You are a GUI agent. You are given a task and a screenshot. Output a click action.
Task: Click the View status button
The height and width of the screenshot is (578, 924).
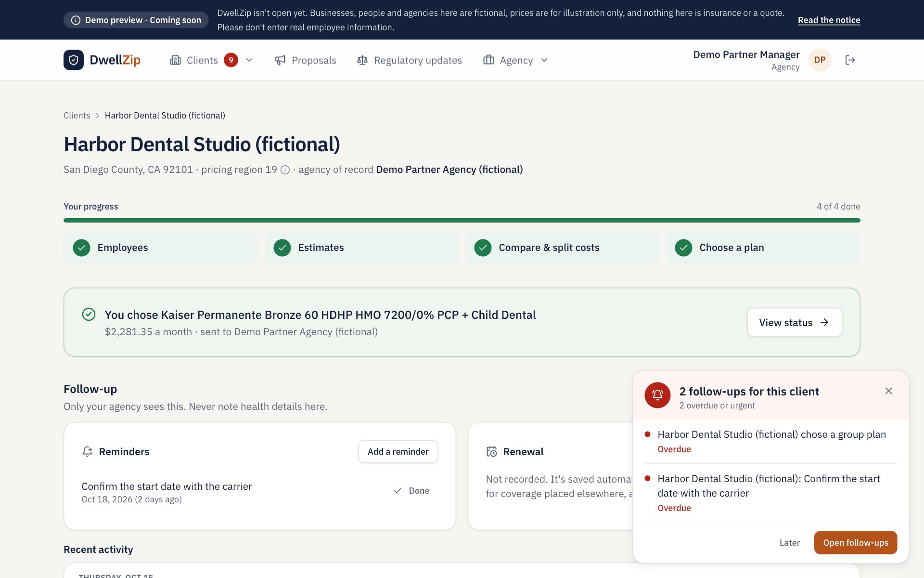pyautogui.click(x=795, y=322)
